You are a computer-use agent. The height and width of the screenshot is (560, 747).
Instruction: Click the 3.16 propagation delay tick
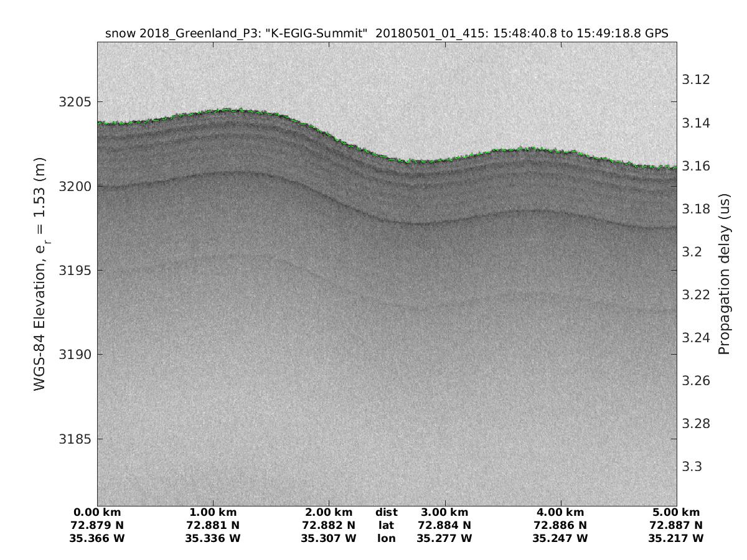696,166
